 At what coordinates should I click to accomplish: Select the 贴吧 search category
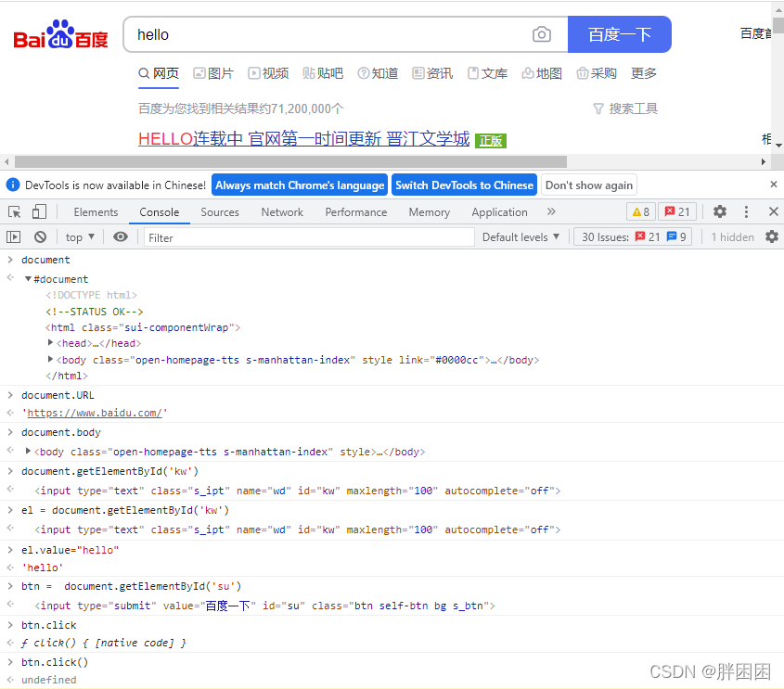click(x=323, y=73)
